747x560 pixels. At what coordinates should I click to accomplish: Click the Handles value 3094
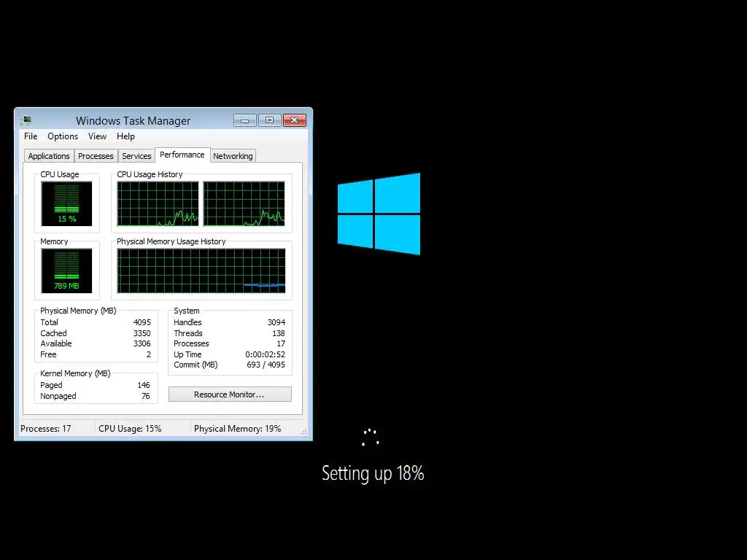click(x=276, y=322)
